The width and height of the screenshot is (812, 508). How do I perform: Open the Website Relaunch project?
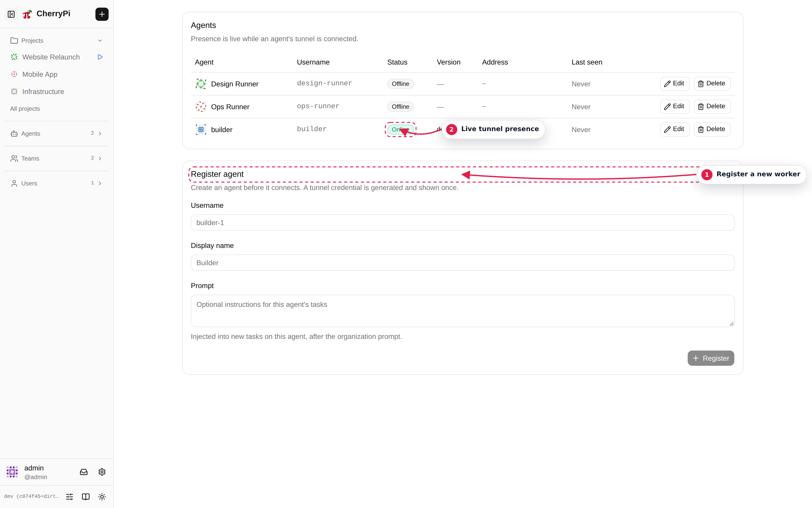(51, 57)
